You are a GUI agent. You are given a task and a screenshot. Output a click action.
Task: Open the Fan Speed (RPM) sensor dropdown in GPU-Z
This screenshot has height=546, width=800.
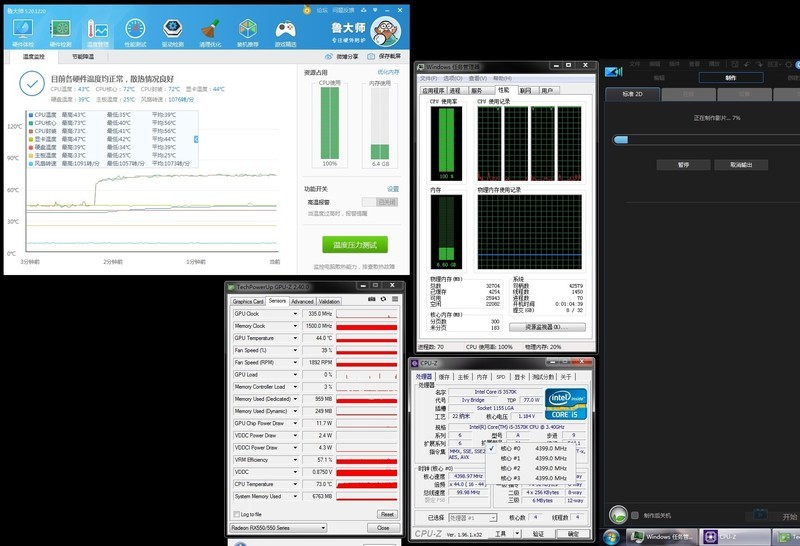295,362
